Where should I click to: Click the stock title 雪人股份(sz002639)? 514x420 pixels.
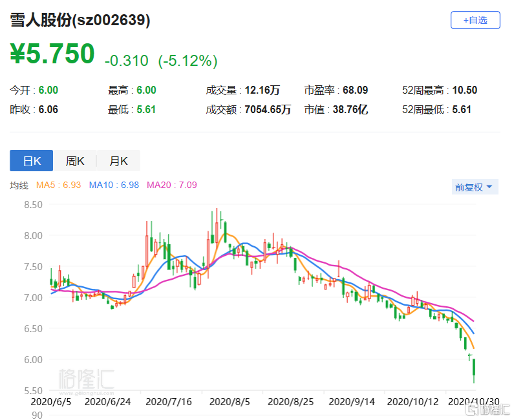80,20
